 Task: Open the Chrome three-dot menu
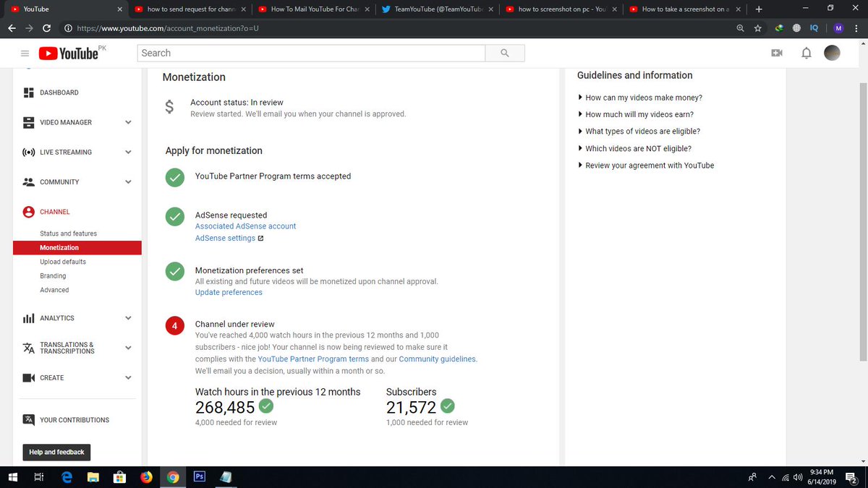pos(858,28)
